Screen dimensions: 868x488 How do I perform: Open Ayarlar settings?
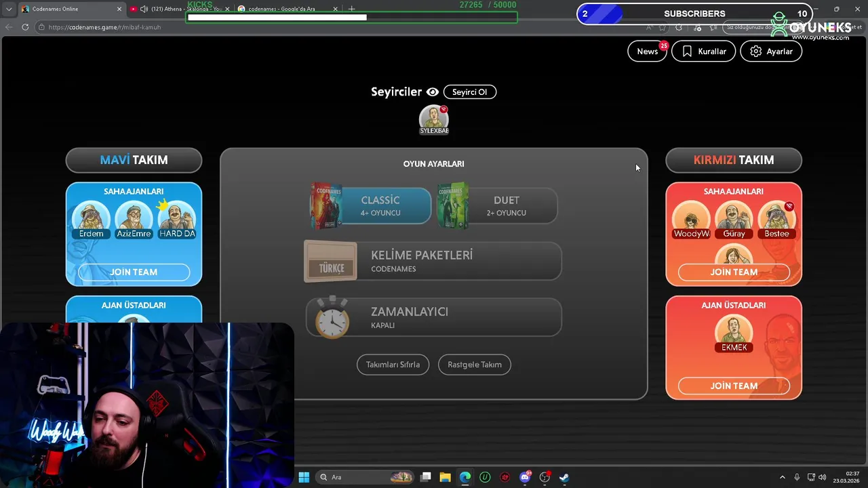(x=771, y=52)
